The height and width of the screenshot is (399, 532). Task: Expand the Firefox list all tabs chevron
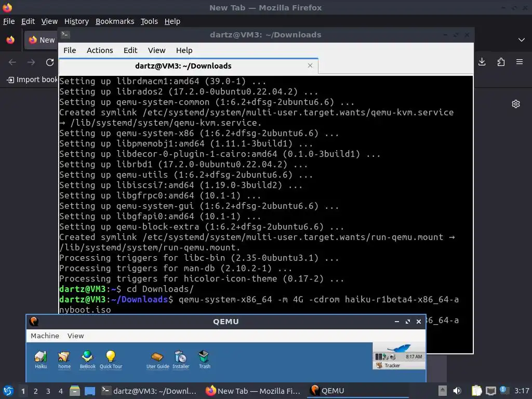pyautogui.click(x=522, y=40)
